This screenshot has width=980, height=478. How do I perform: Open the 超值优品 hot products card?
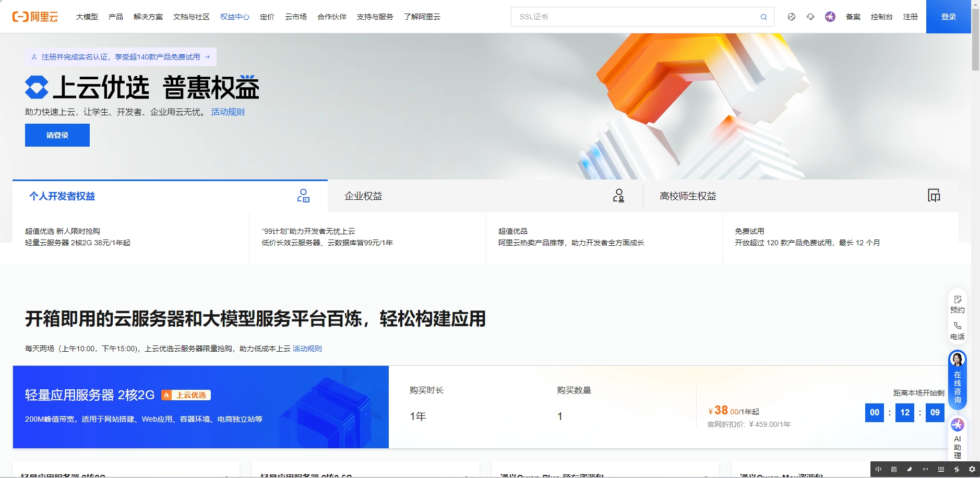point(604,237)
